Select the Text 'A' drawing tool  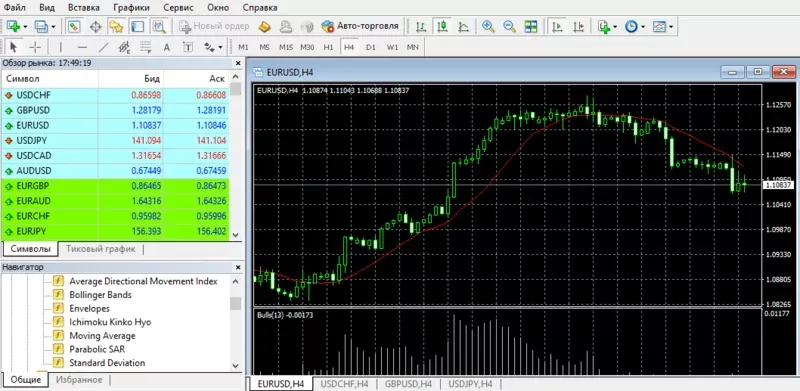(x=166, y=47)
